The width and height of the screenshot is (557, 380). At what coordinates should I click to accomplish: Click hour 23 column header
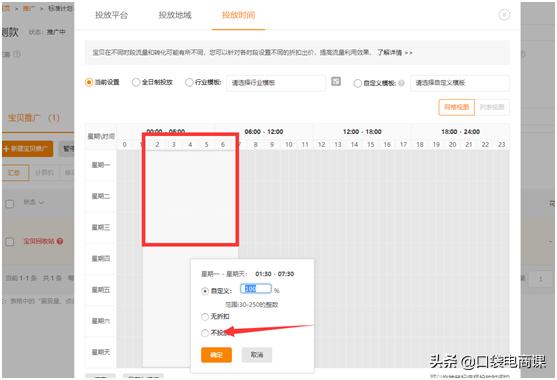click(502, 145)
